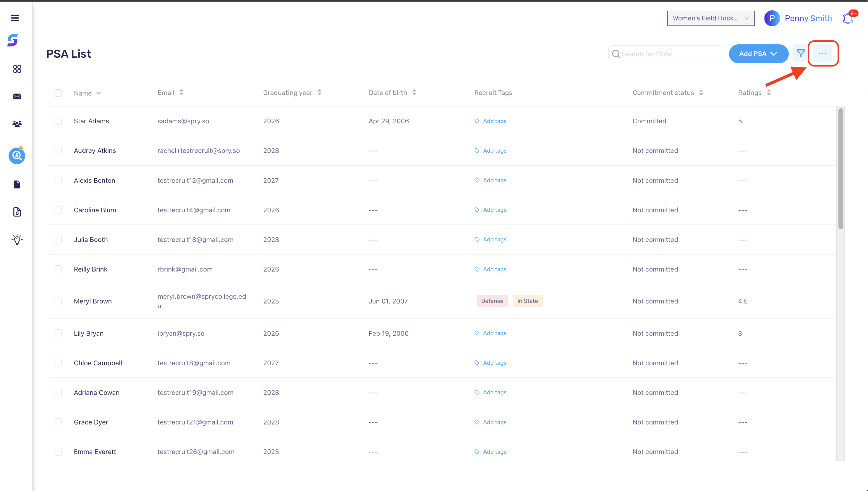Click the Defense tag on Meryl Brown
The image size is (868, 491).
[492, 301]
